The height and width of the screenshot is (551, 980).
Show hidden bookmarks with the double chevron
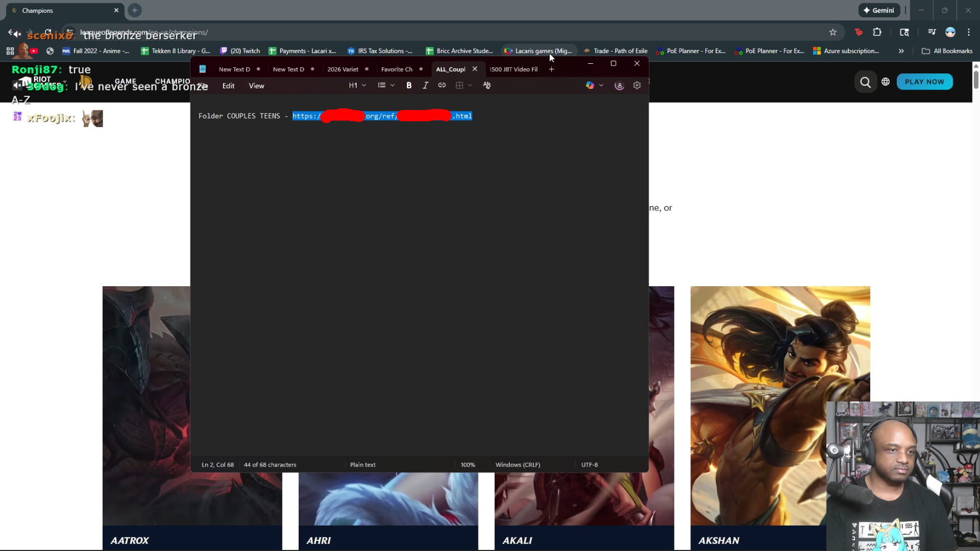[x=901, y=51]
